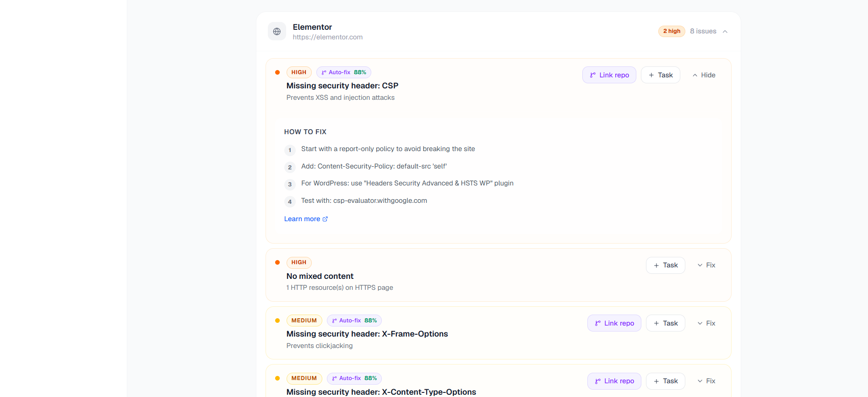
Task: Click step 1 about the report-only policy
Action: tap(388, 149)
